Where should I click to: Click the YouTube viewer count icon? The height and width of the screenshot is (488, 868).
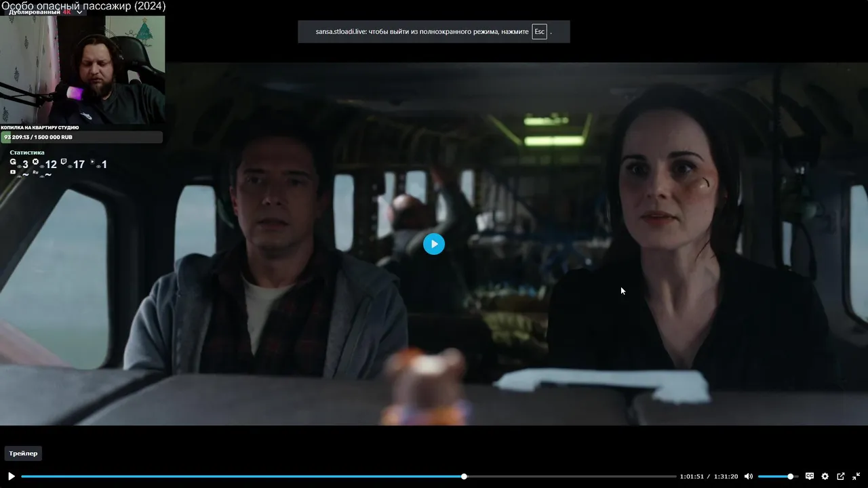[x=13, y=172]
